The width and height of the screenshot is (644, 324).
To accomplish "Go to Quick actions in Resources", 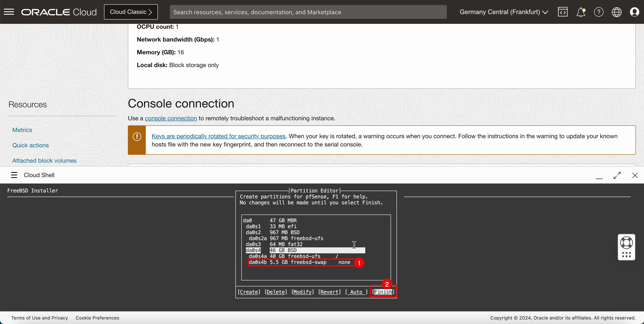I will (x=30, y=145).
